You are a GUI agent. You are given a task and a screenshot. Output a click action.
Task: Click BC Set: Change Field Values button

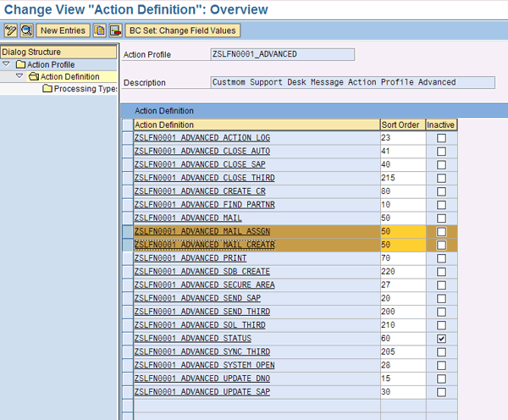coord(183,30)
